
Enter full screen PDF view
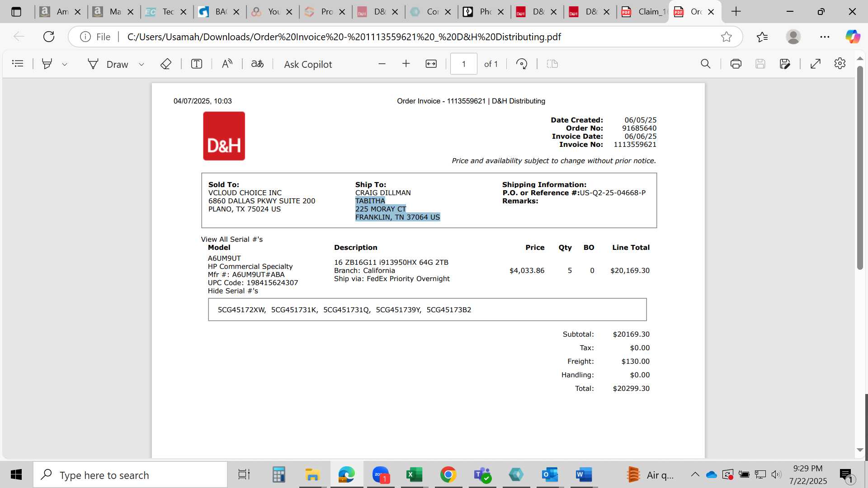pyautogui.click(x=816, y=64)
